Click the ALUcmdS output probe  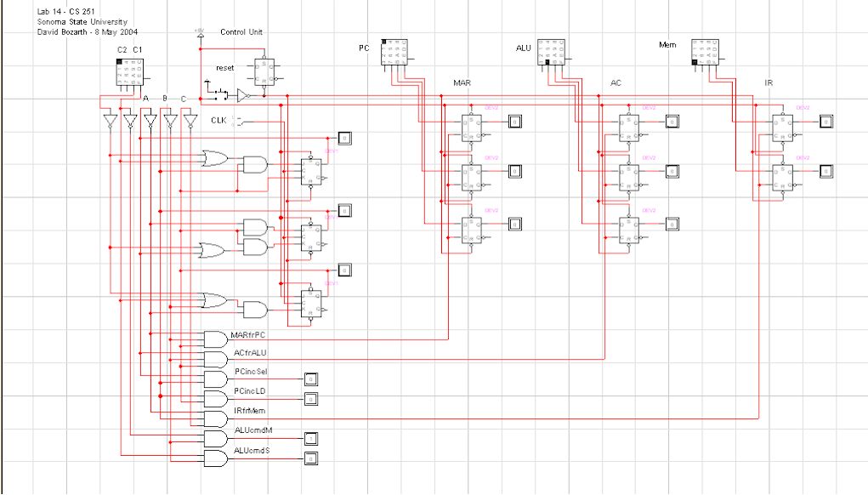click(x=311, y=458)
